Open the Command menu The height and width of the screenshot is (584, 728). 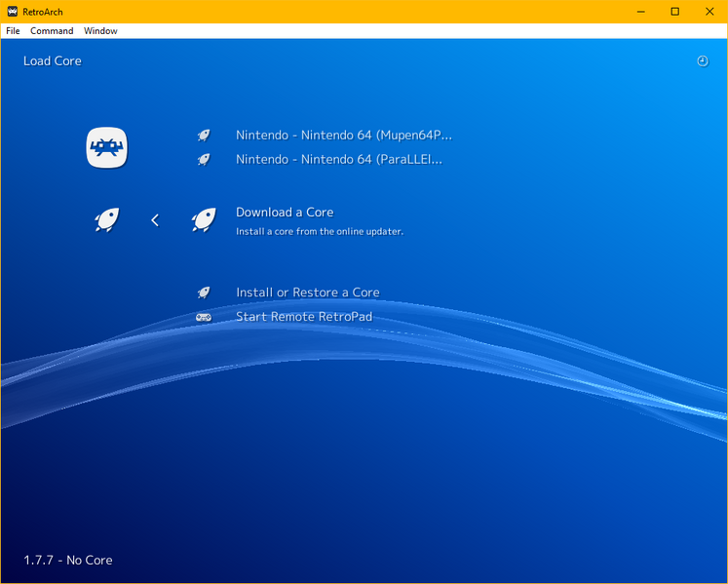52,31
